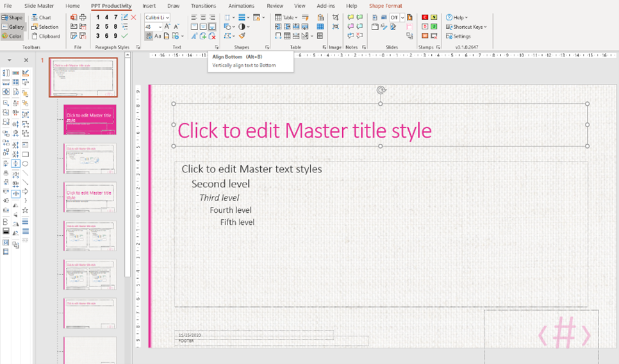Click the delete notes red X icon
The image size is (619, 364).
click(359, 36)
